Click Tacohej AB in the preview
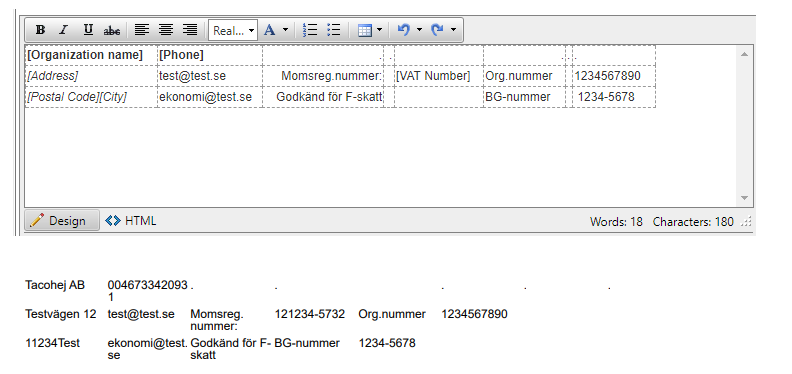 pyautogui.click(x=55, y=285)
